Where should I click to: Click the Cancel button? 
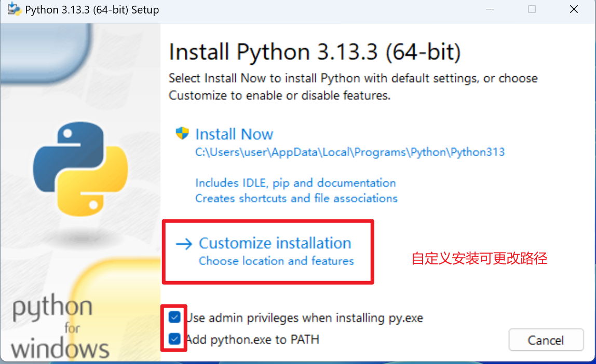coord(546,340)
